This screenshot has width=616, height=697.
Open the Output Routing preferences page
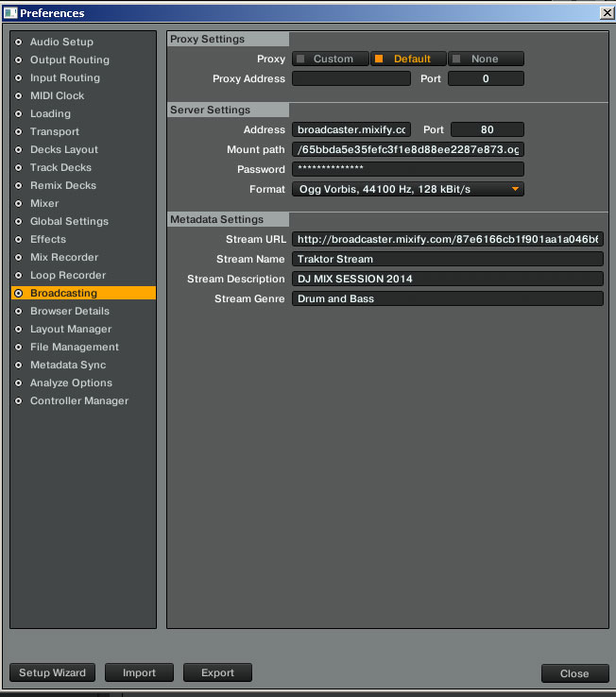click(x=69, y=60)
